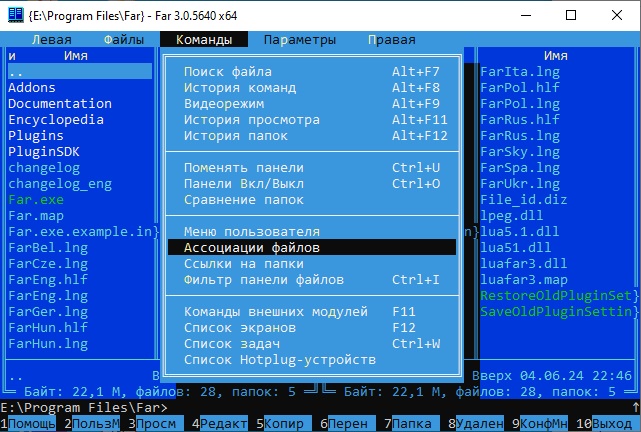
Task: Open the Файлы menu
Action: [x=124, y=40]
